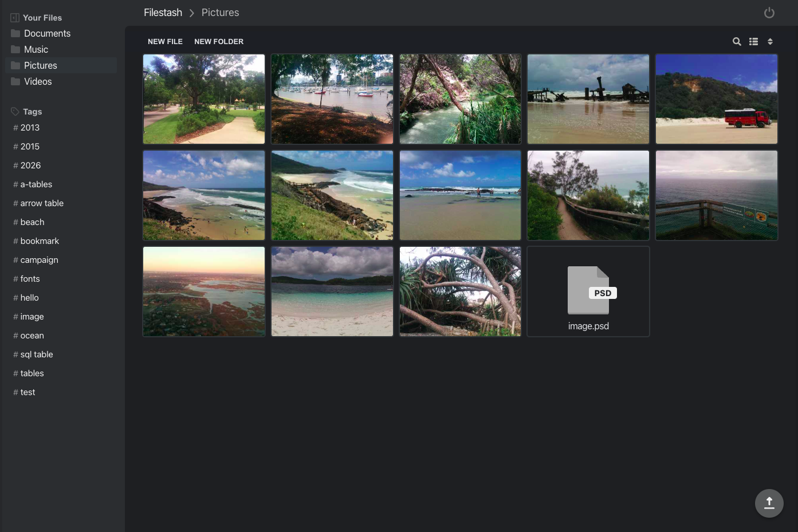Image resolution: width=798 pixels, height=532 pixels.
Task: Select the sql table tag
Action: 33,354
